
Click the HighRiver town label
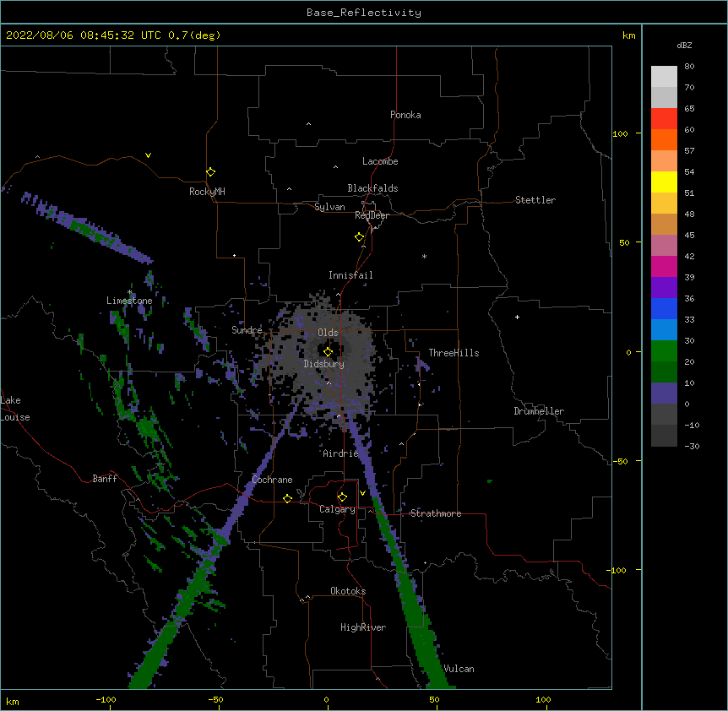[363, 627]
